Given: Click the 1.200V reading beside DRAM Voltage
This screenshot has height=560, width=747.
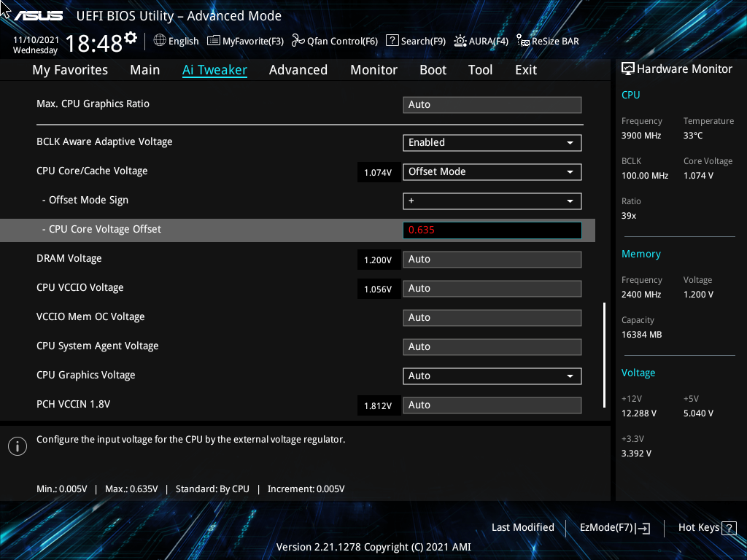Looking at the screenshot, I should 378,260.
